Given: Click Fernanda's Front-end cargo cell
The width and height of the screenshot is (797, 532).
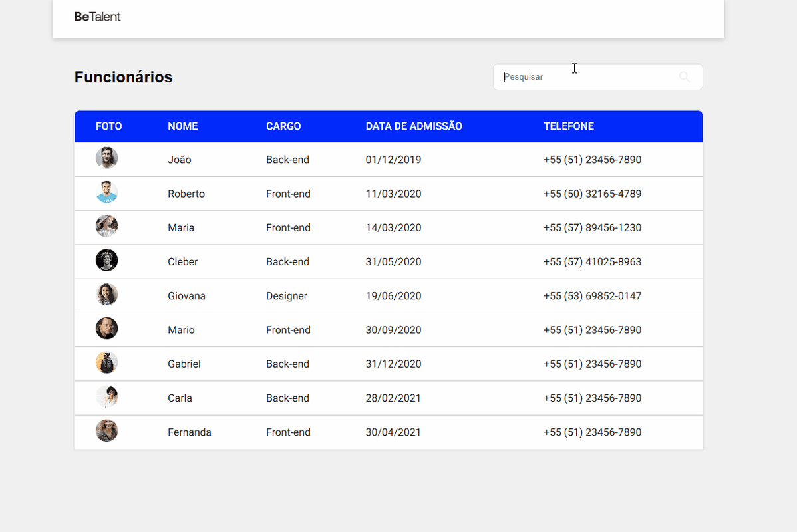Looking at the screenshot, I should tap(288, 432).
